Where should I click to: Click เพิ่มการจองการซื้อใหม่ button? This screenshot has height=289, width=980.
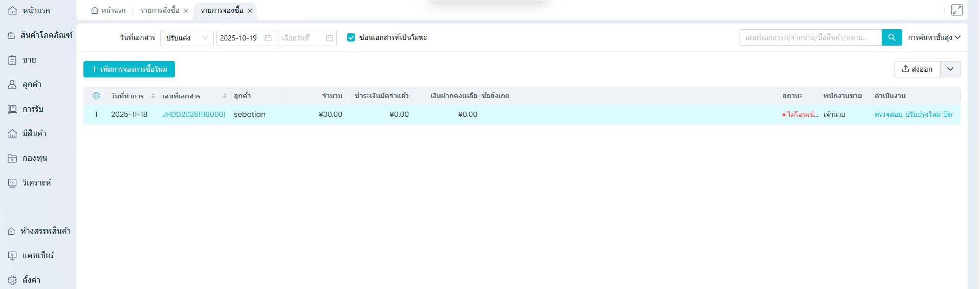point(129,69)
